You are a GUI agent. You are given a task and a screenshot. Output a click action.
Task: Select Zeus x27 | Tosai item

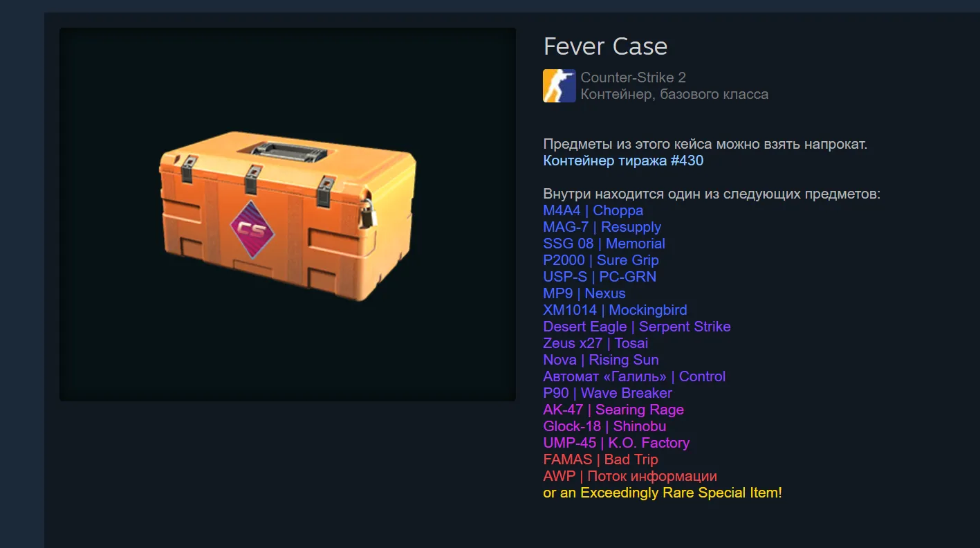point(596,343)
